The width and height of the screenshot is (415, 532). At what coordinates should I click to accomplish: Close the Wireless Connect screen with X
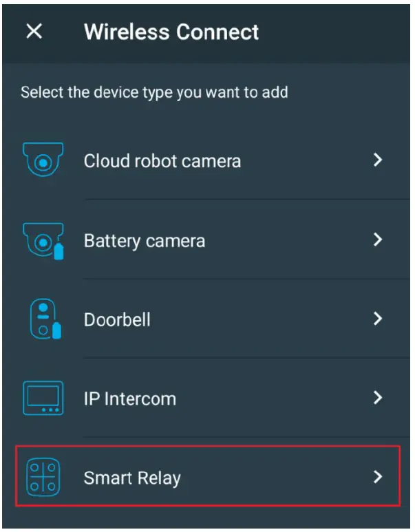click(x=34, y=32)
